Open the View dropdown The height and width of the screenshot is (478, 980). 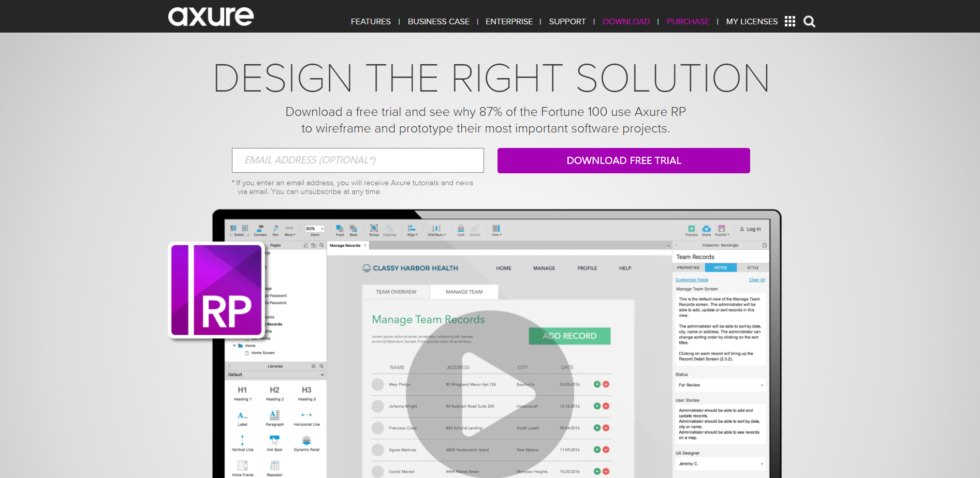(x=496, y=231)
